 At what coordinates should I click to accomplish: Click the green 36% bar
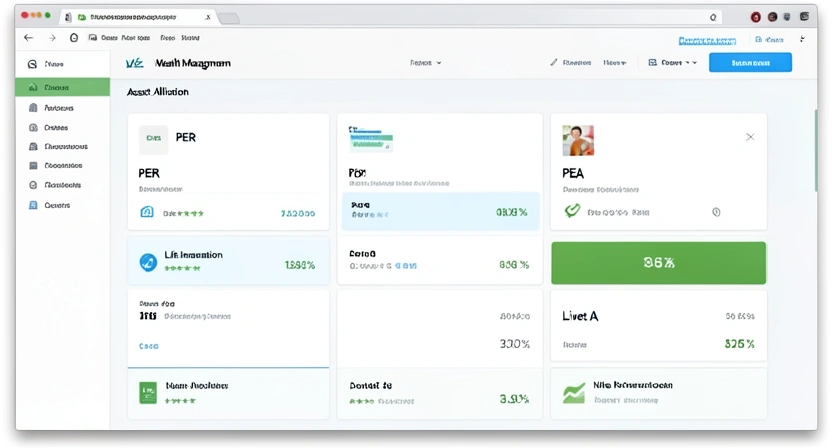pos(658,263)
